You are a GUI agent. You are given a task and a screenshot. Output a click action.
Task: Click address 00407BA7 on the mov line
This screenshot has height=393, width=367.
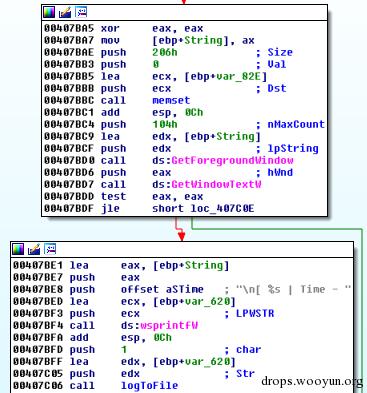(x=69, y=40)
